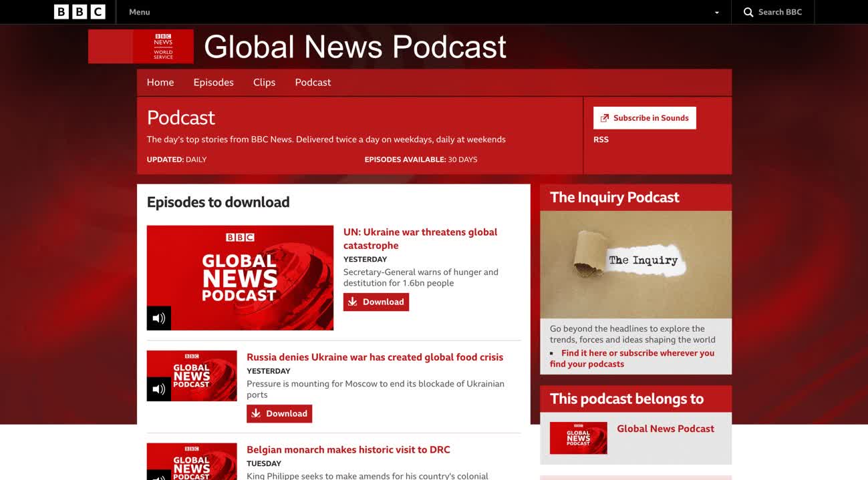Select the Podcast tab
The width and height of the screenshot is (868, 480).
click(313, 82)
